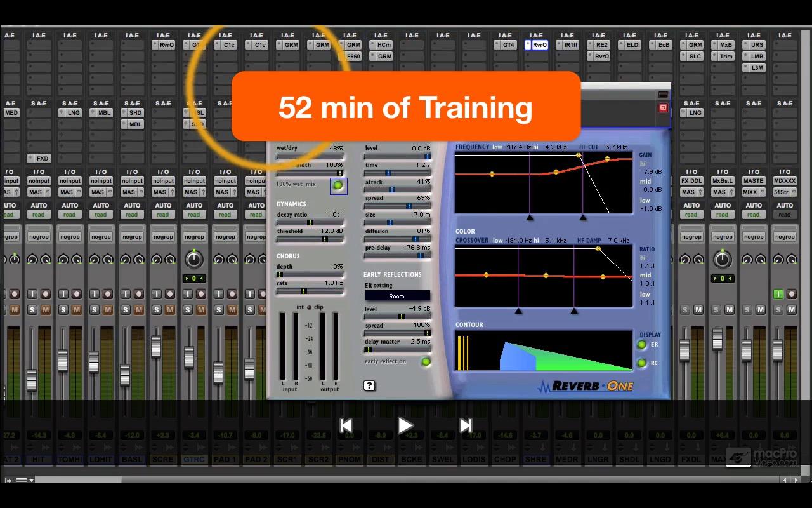Open 51Str output path selector

tap(785, 192)
